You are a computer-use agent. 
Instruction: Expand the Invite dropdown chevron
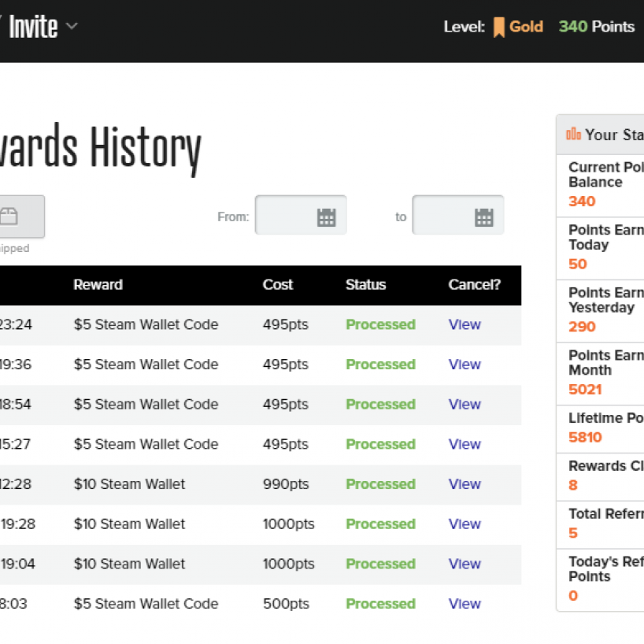pyautogui.click(x=72, y=26)
